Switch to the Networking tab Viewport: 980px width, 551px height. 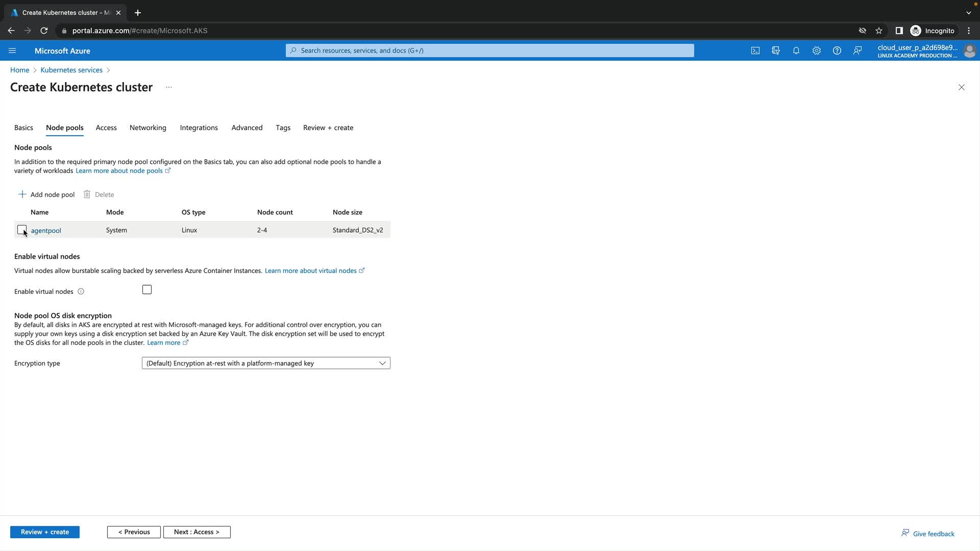[148, 128]
